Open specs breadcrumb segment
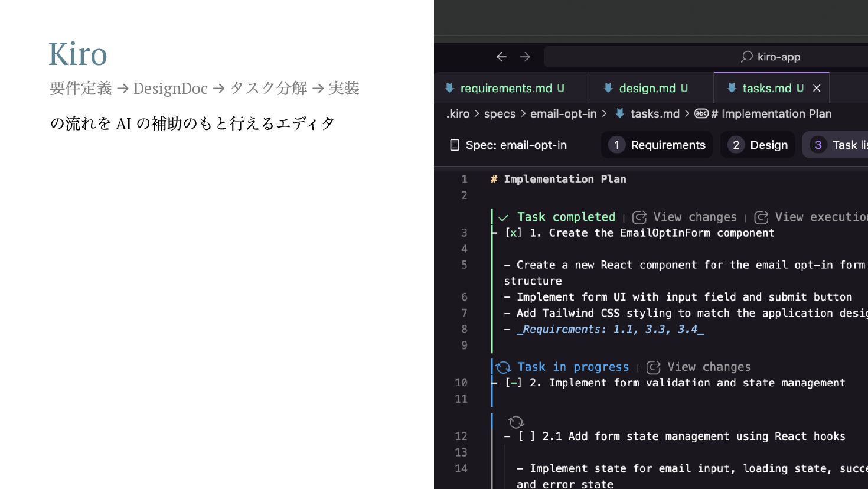This screenshot has width=868, height=489. point(500,114)
